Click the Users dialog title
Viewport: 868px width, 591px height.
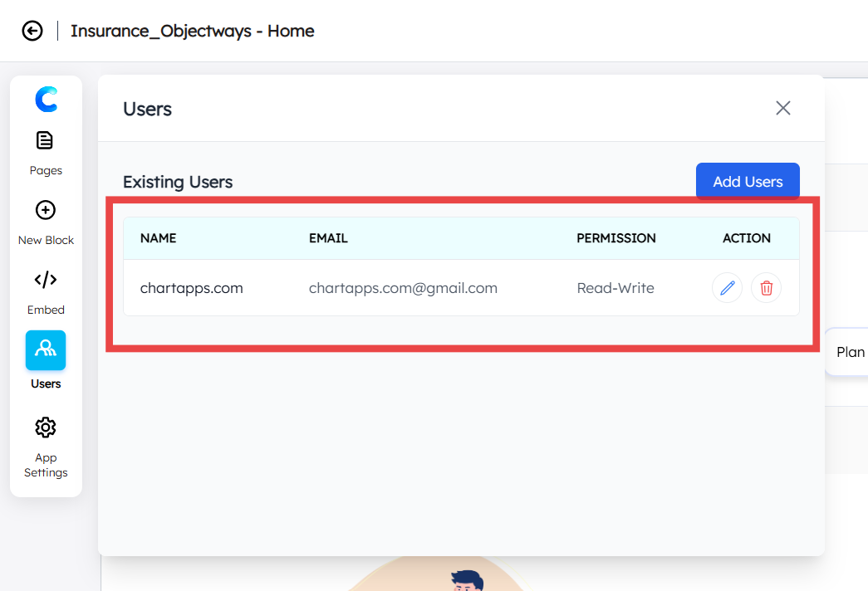click(x=147, y=109)
